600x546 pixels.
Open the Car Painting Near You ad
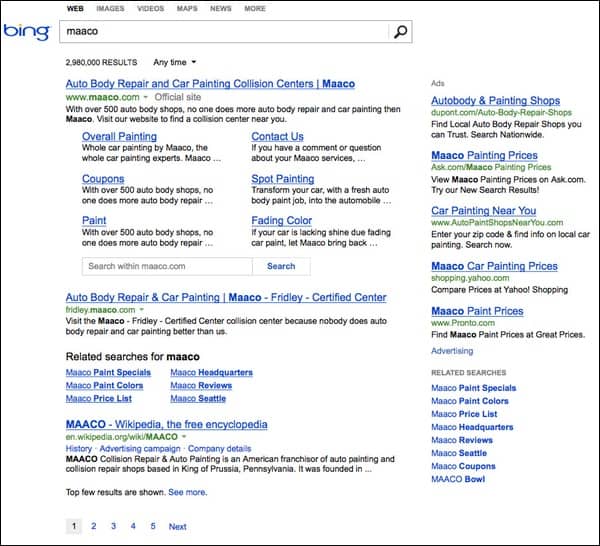[484, 211]
